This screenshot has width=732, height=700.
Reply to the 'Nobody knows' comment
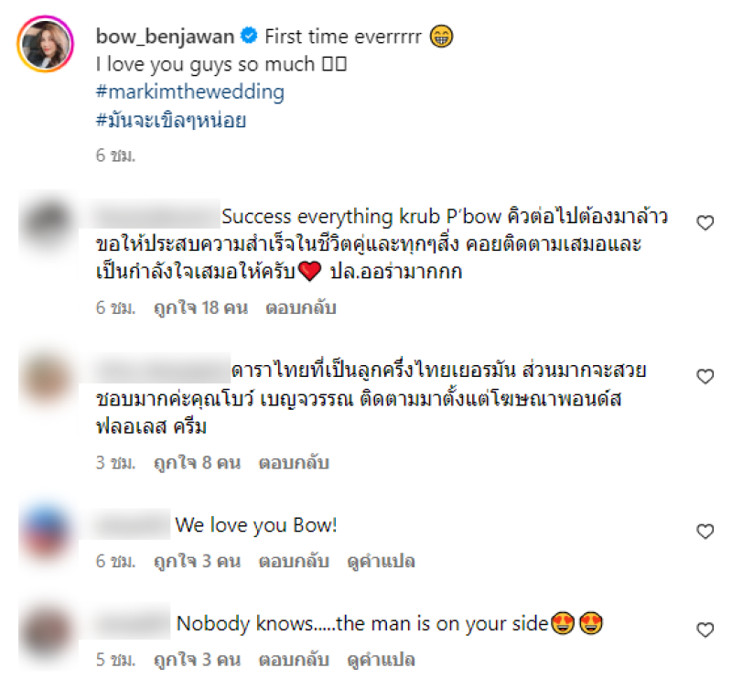coord(294,660)
